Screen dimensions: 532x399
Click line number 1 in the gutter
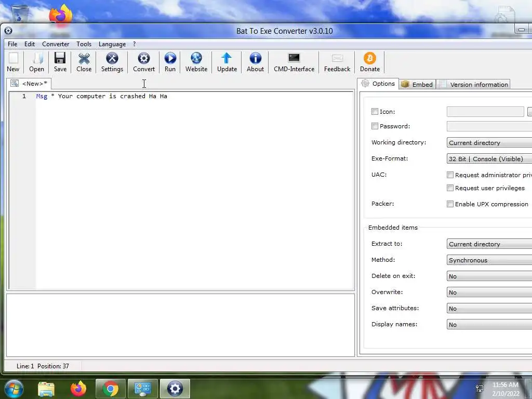[24, 96]
